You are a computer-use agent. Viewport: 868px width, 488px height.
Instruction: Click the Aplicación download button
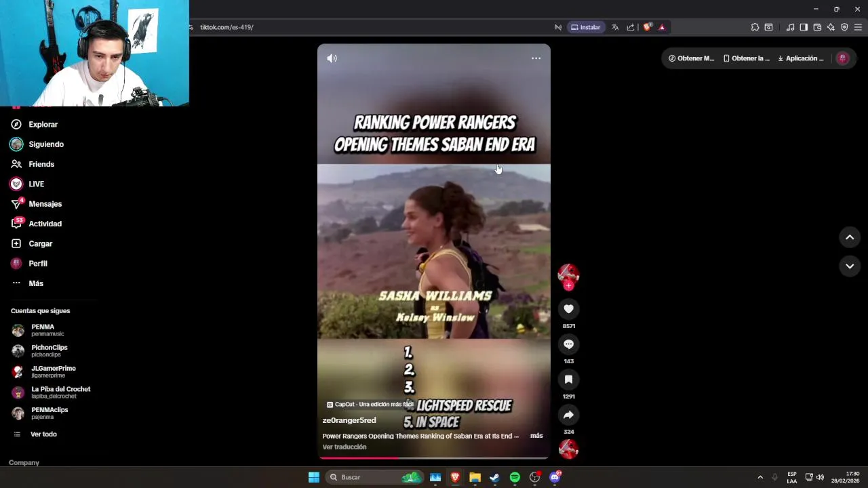[800, 58]
